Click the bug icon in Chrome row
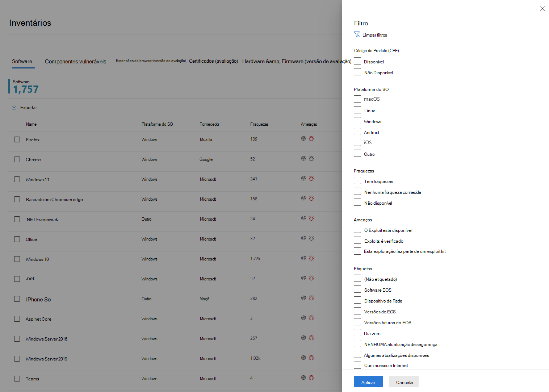 tap(311, 158)
